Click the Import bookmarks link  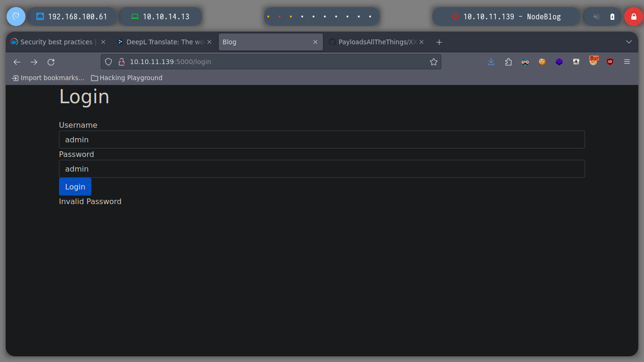[x=48, y=78]
